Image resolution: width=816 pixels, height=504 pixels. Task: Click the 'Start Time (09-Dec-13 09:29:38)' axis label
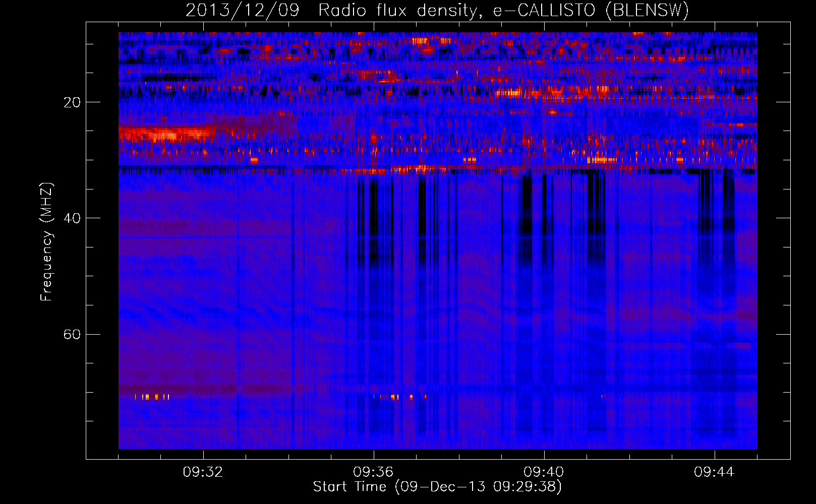click(437, 487)
